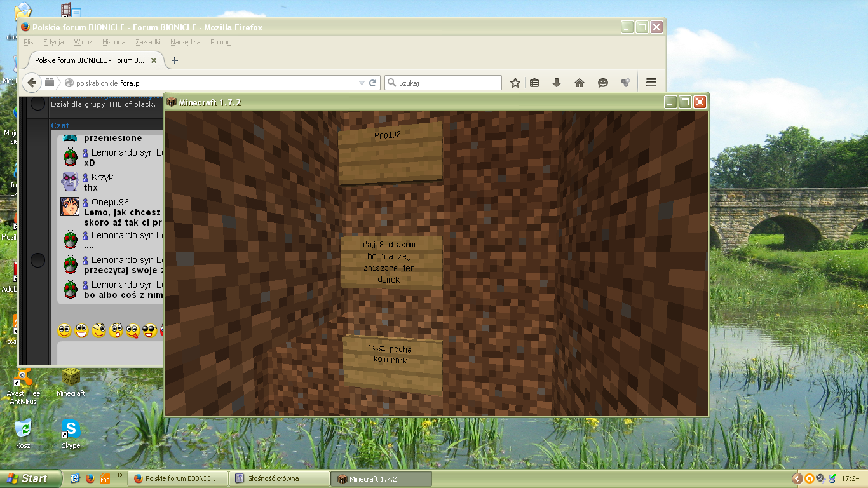Screen dimensions: 868x488
Task: Expand the address bar history dropdown arrow
Action: 362,82
